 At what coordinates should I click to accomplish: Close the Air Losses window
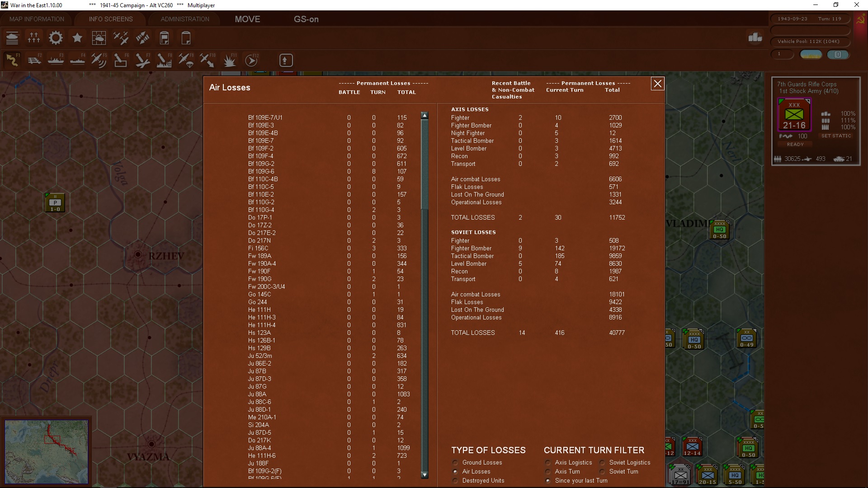(657, 84)
